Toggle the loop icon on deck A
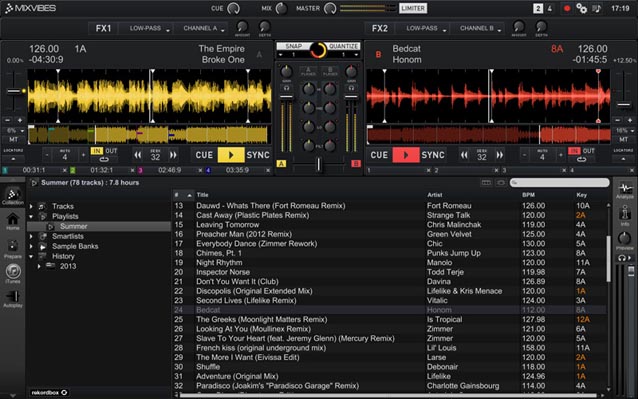The image size is (638, 399). (104, 159)
